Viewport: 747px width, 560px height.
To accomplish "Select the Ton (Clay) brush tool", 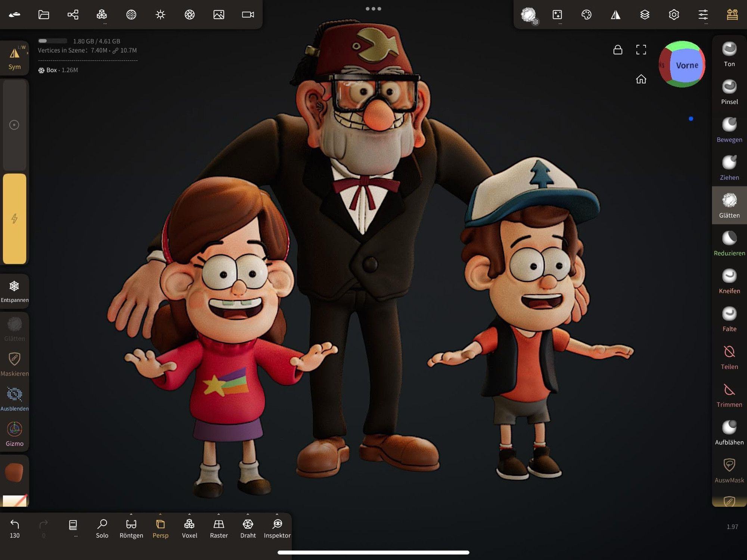I will tap(729, 55).
